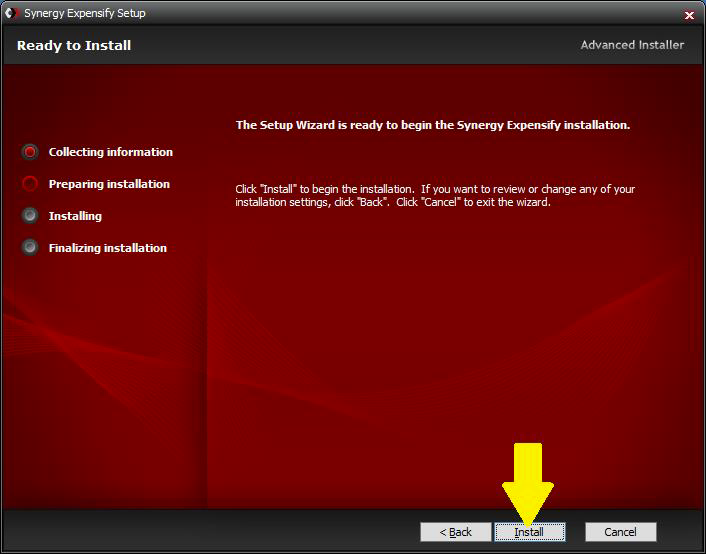This screenshot has height=554, width=706.
Task: Click the "Synergy Expensify Setup" window title
Action: (x=85, y=14)
